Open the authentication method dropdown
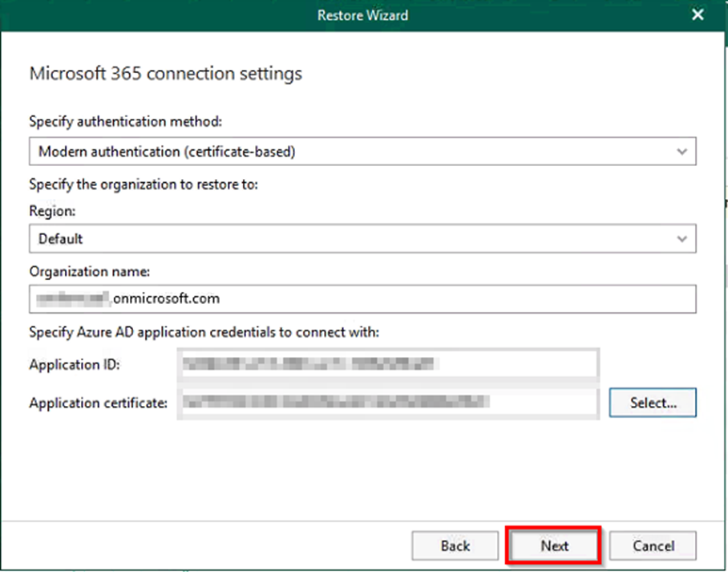This screenshot has width=728, height=572. [362, 151]
